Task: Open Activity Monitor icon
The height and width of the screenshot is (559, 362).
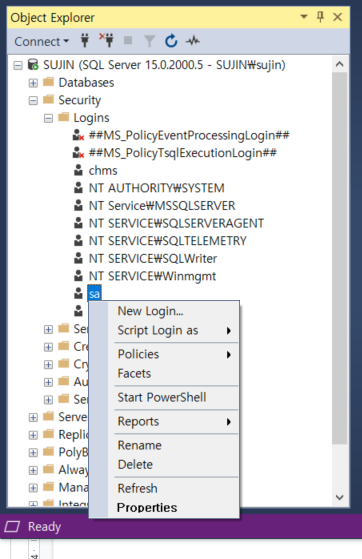Action: (x=193, y=41)
